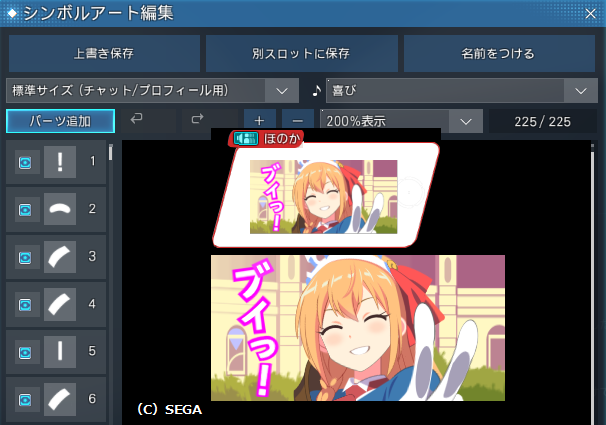The image size is (606, 425).
Task: Click the 上書き保存 overwrite save button
Action: pos(104,53)
